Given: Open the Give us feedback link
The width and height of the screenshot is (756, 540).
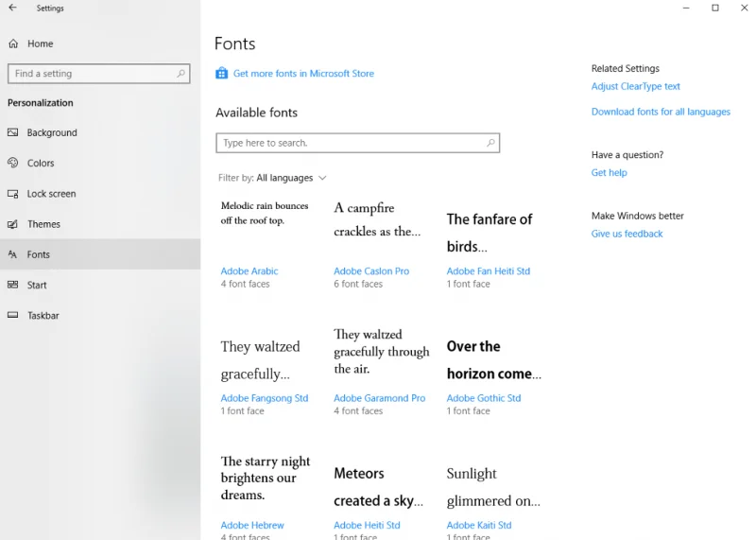Looking at the screenshot, I should click(x=627, y=234).
